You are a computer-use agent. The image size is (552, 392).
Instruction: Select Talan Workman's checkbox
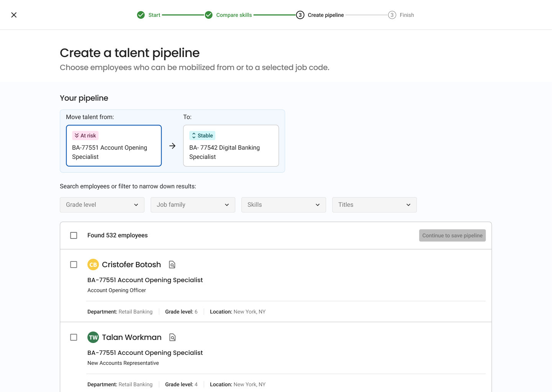pyautogui.click(x=74, y=337)
